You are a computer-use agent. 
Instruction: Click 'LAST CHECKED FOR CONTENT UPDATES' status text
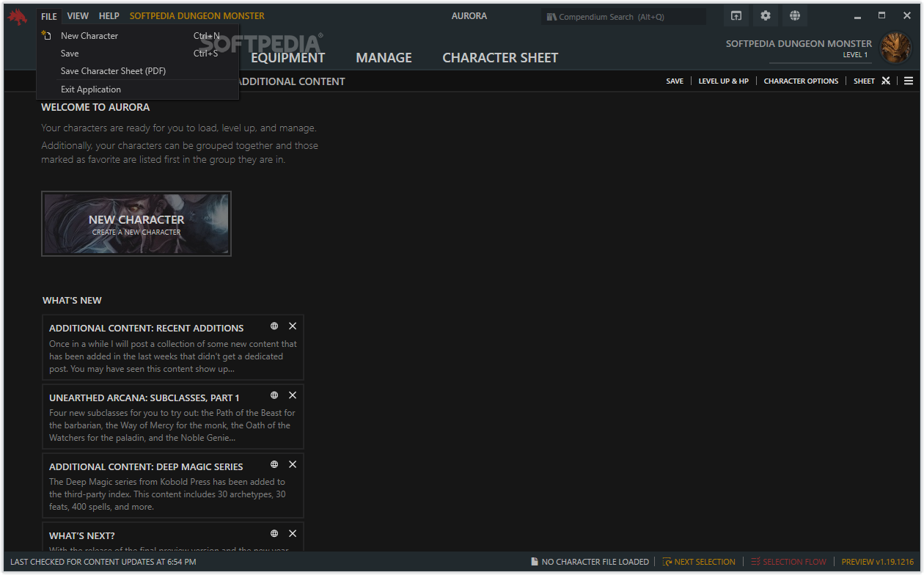tap(103, 562)
